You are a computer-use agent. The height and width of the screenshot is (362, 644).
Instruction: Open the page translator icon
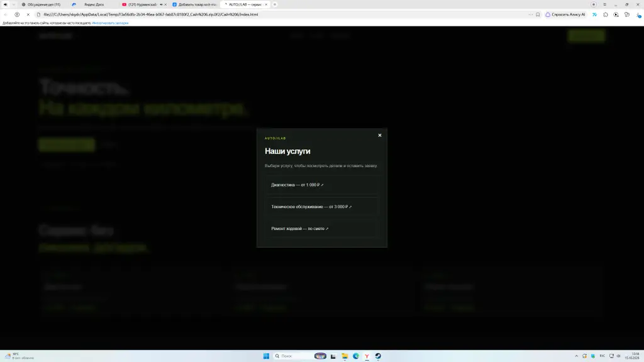[x=594, y=14]
